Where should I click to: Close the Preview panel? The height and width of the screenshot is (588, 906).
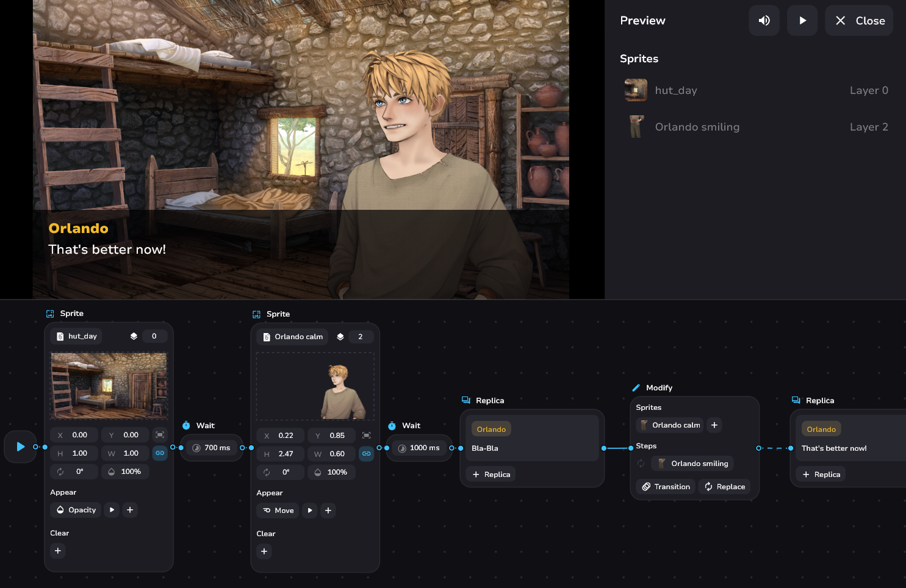click(x=859, y=21)
